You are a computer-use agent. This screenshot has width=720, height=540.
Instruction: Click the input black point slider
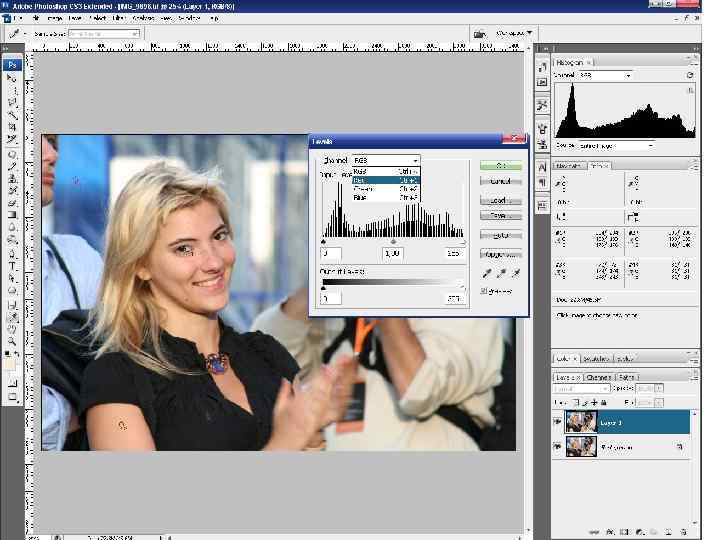pyautogui.click(x=323, y=242)
